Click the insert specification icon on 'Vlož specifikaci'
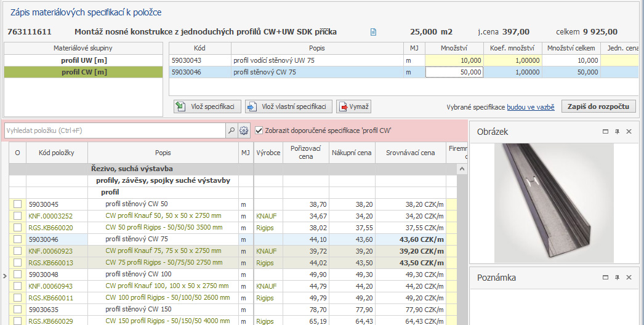Viewport: 644px width, 325px height. tap(180, 106)
